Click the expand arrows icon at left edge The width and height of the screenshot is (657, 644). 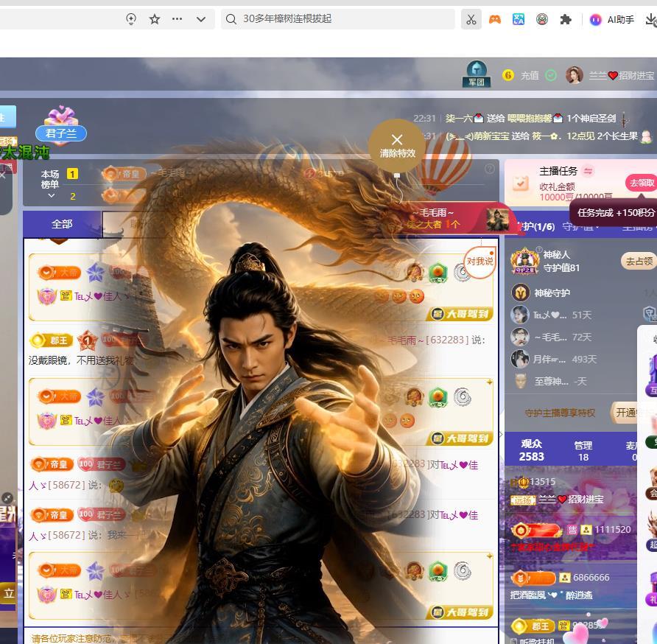tap(7, 497)
